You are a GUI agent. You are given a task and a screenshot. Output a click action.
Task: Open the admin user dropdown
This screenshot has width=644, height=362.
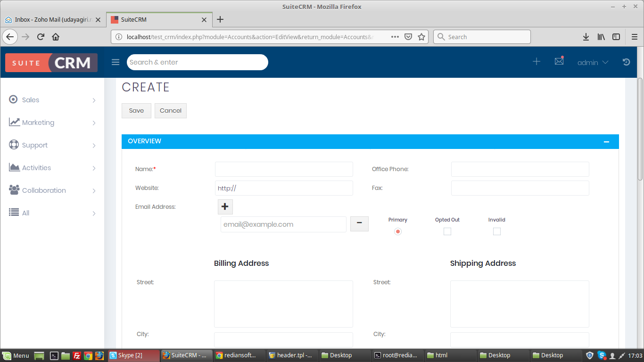593,62
